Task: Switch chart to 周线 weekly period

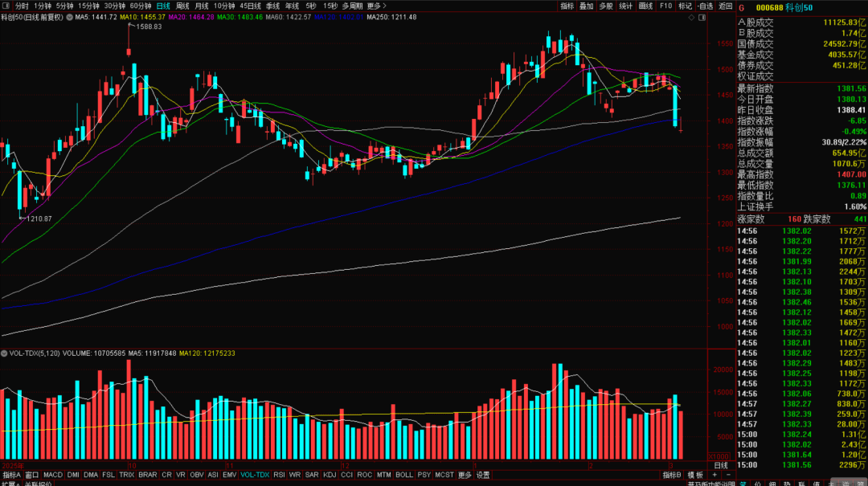Action: 182,6
